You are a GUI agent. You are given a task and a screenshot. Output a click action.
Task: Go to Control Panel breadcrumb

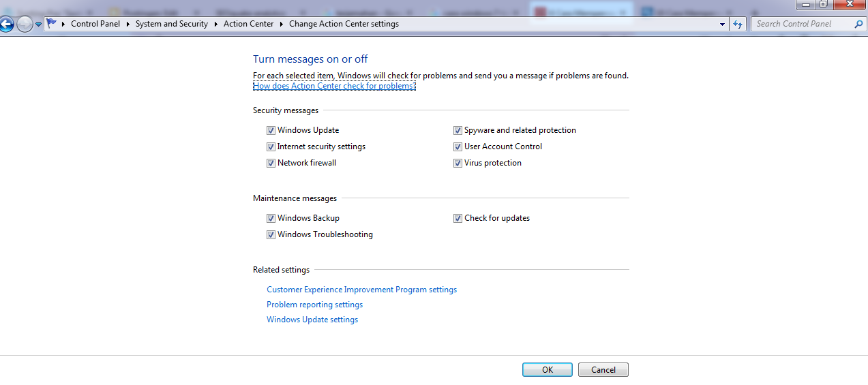(x=95, y=24)
